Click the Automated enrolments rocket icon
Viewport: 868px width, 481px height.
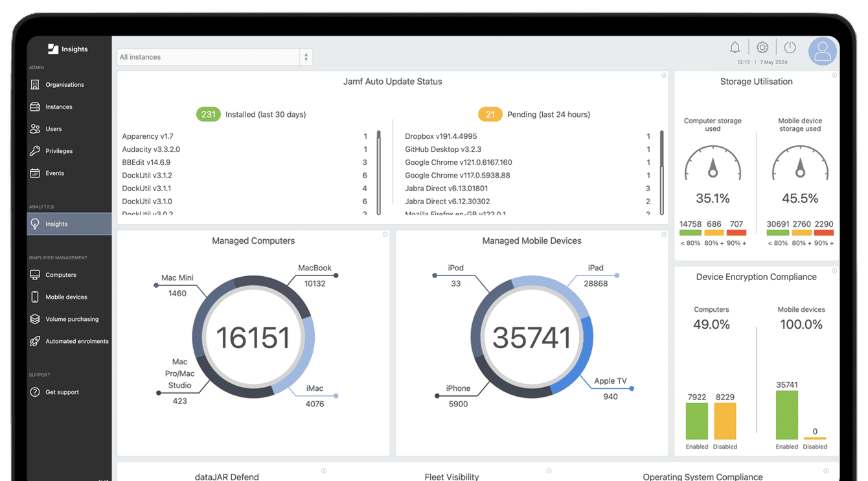point(35,341)
